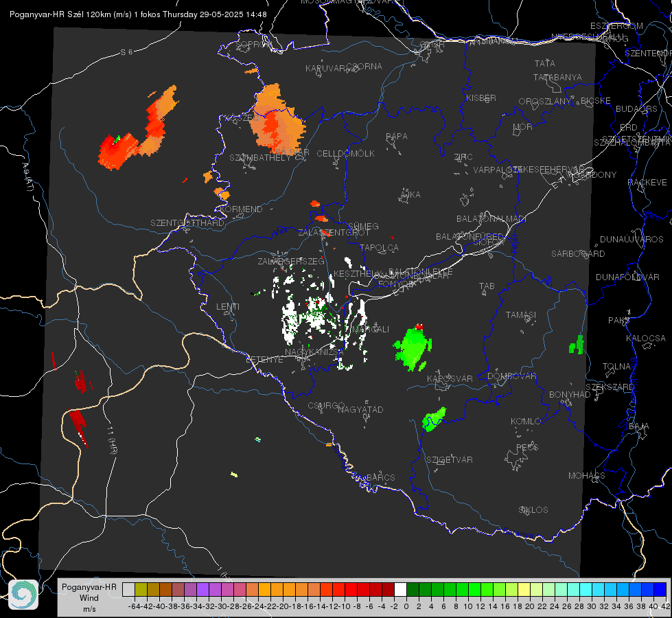Image resolution: width=672 pixels, height=618 pixels.
Task: Select the ZALAEGERSZEG city label
Action: pos(291,261)
